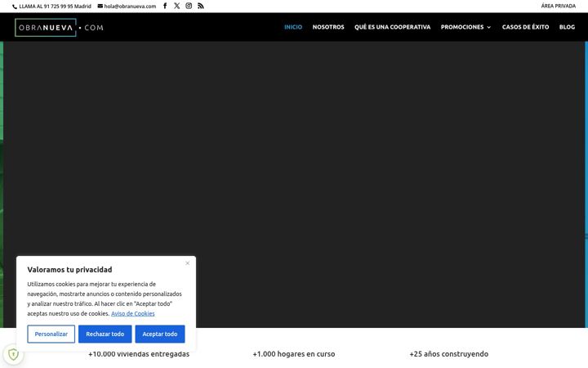Screen dimensions: 588x368
Task: Click the Rechazar todo button
Action: [x=105, y=334]
